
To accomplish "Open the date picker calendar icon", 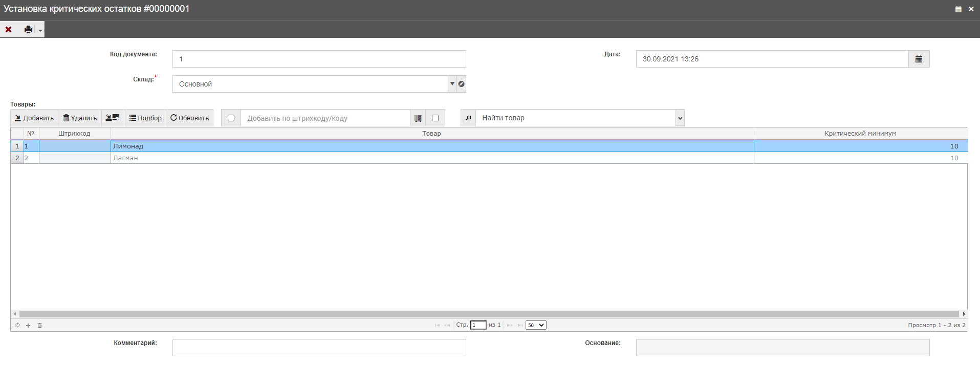I will click(919, 59).
